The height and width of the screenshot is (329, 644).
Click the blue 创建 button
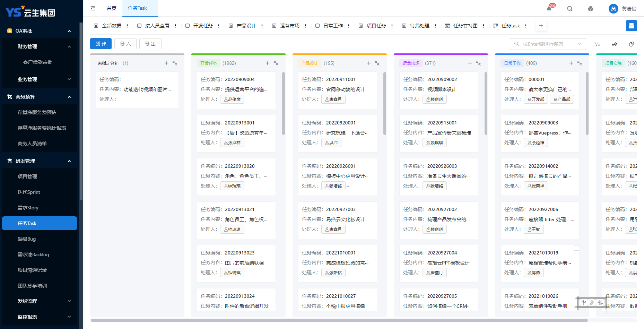101,44
